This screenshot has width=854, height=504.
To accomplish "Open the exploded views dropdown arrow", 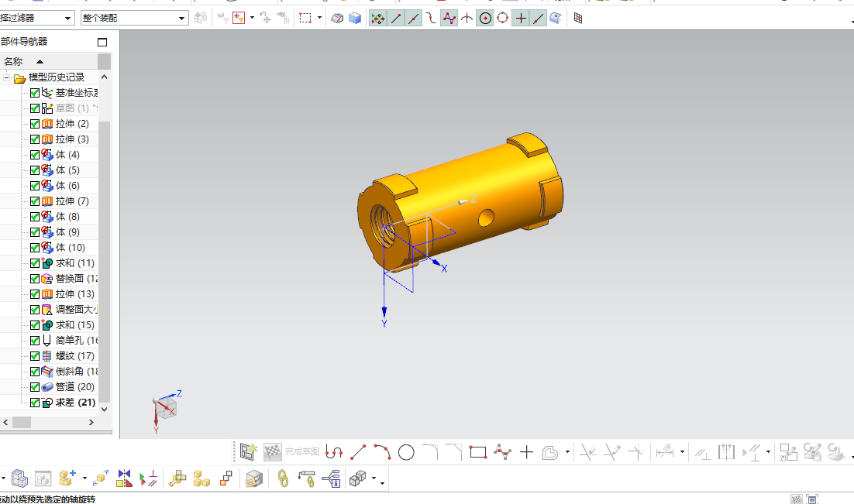I will pyautogui.click(x=374, y=479).
